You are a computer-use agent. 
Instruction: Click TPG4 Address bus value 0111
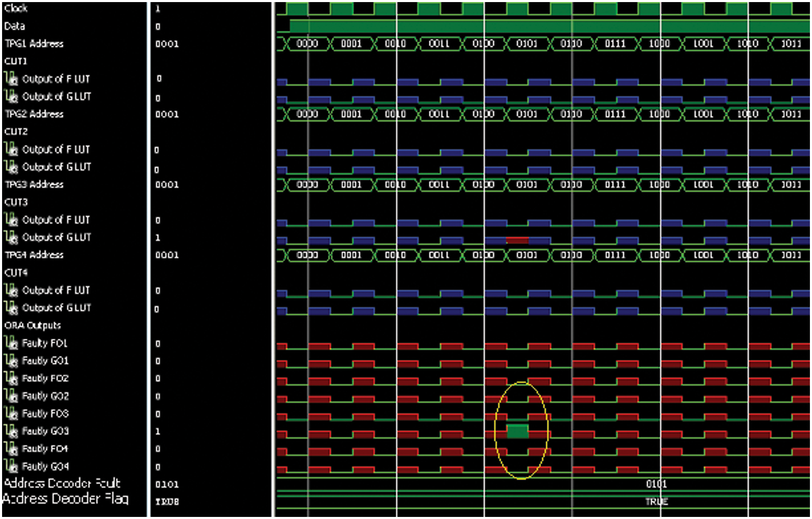pyautogui.click(x=615, y=255)
